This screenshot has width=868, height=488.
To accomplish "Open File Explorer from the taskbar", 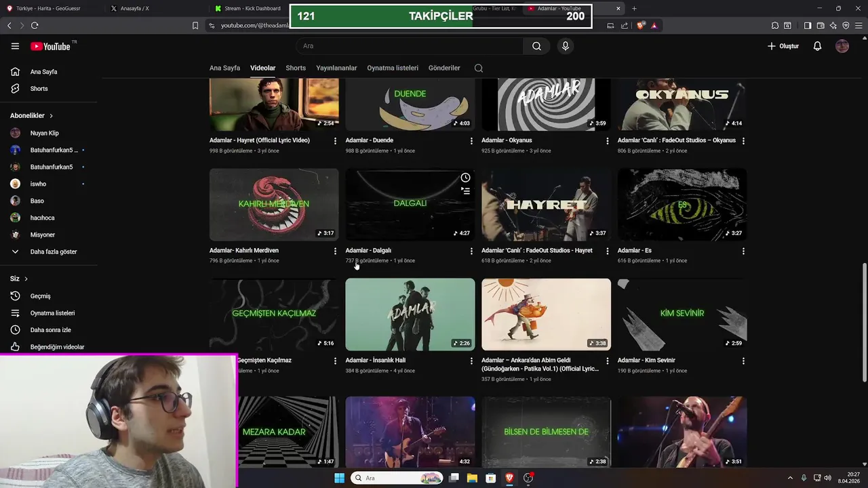I will pos(472,478).
